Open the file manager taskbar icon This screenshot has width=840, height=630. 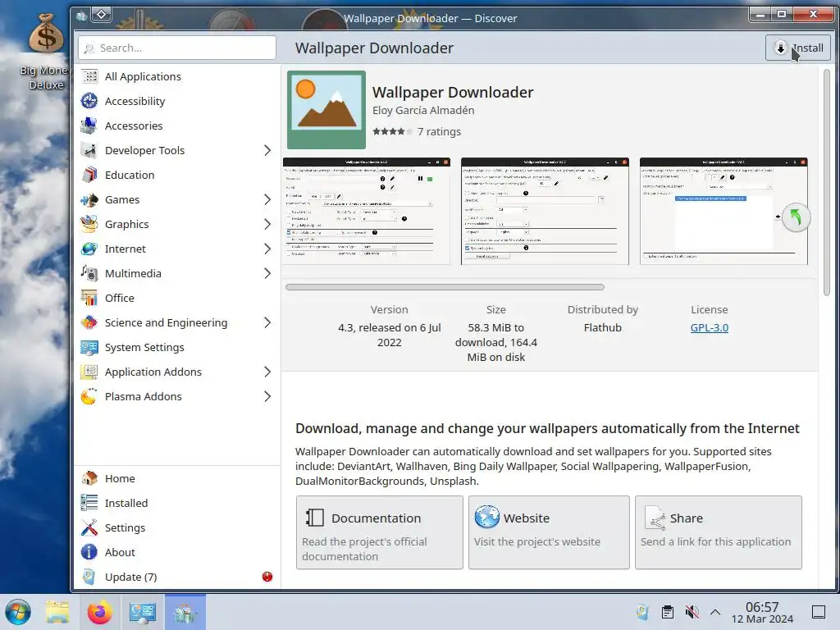(x=57, y=612)
